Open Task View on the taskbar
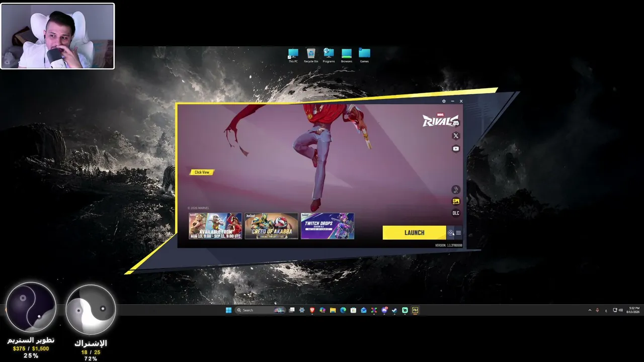Screen dimensions: 644x362 click(292, 310)
